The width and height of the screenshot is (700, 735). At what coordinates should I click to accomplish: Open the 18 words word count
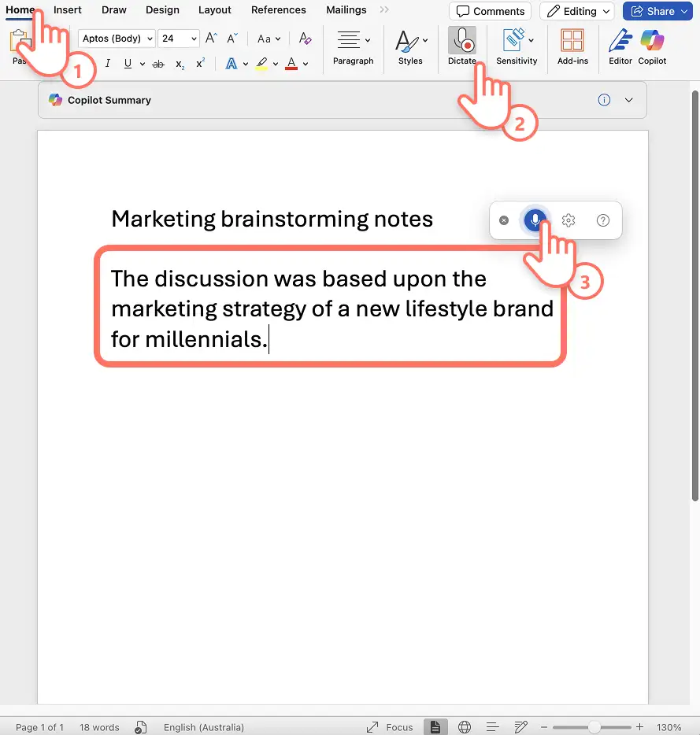pyautogui.click(x=99, y=727)
